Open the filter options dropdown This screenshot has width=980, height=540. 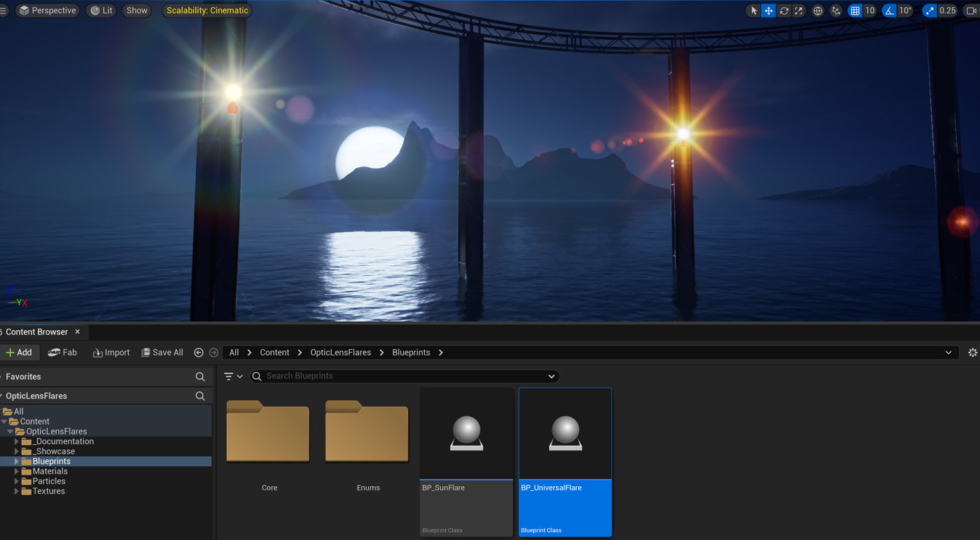click(x=233, y=376)
